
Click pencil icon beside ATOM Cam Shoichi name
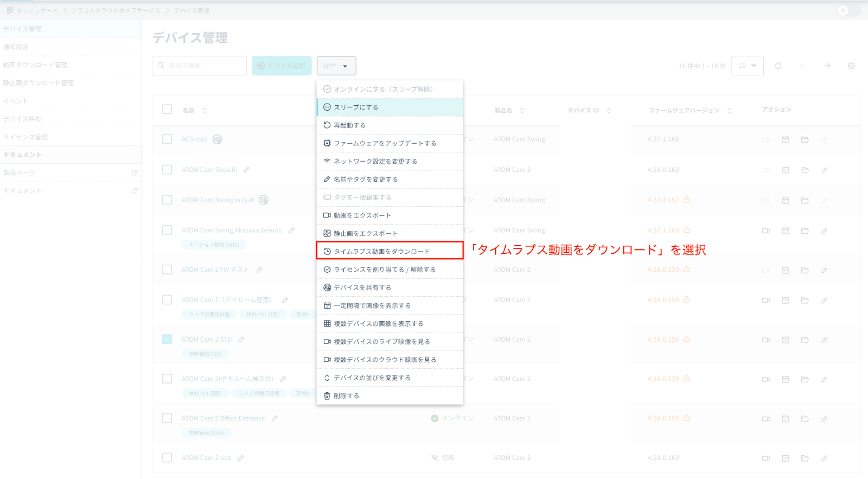coord(246,170)
